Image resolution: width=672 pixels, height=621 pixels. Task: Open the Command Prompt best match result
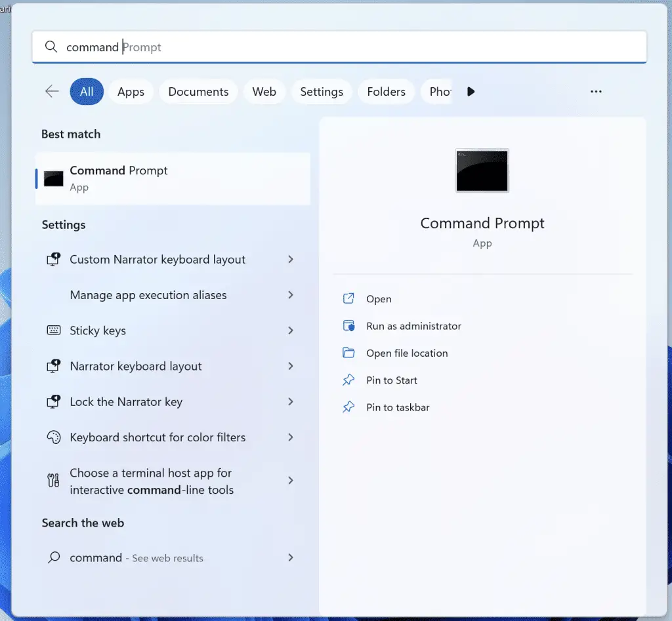coord(173,178)
